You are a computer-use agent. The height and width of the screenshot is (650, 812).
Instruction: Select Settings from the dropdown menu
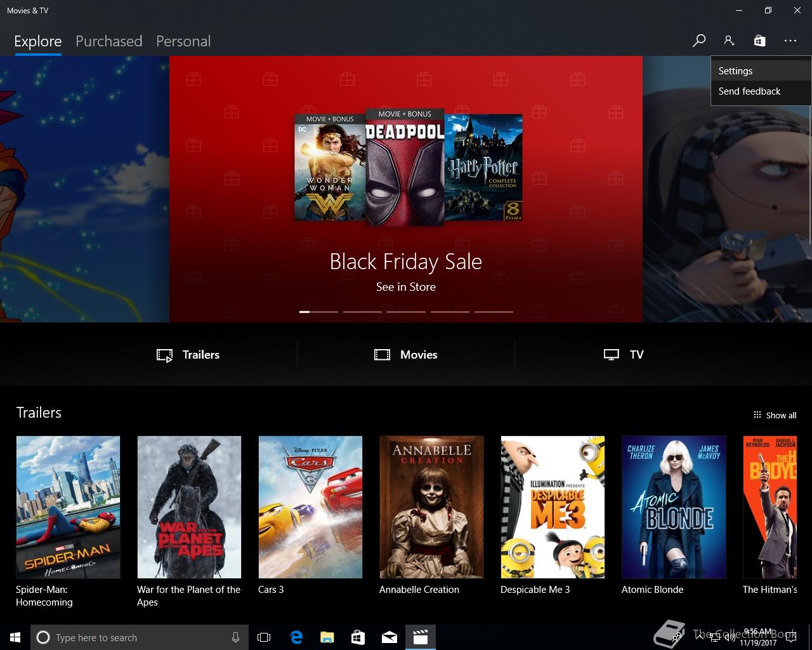pyautogui.click(x=761, y=71)
